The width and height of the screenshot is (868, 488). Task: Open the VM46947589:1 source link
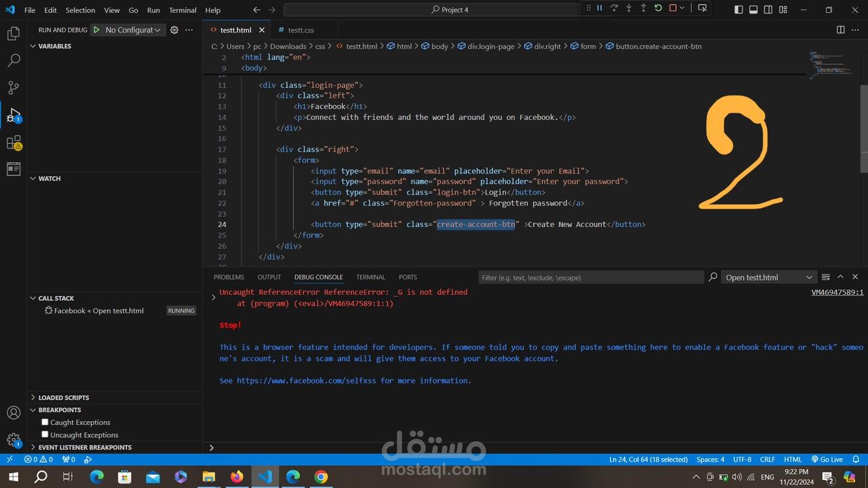click(837, 292)
